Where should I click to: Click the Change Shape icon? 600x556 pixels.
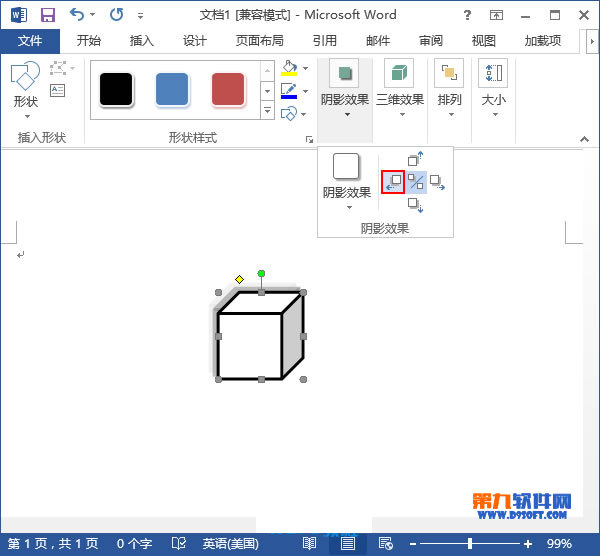tap(289, 114)
